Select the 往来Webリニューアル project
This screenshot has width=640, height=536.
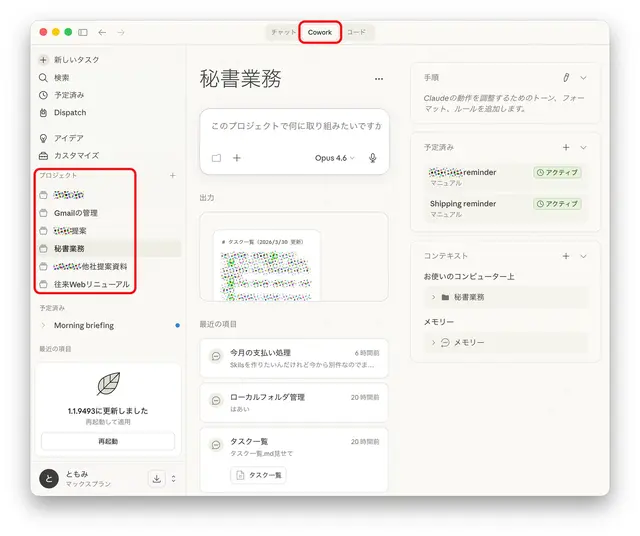click(x=91, y=284)
